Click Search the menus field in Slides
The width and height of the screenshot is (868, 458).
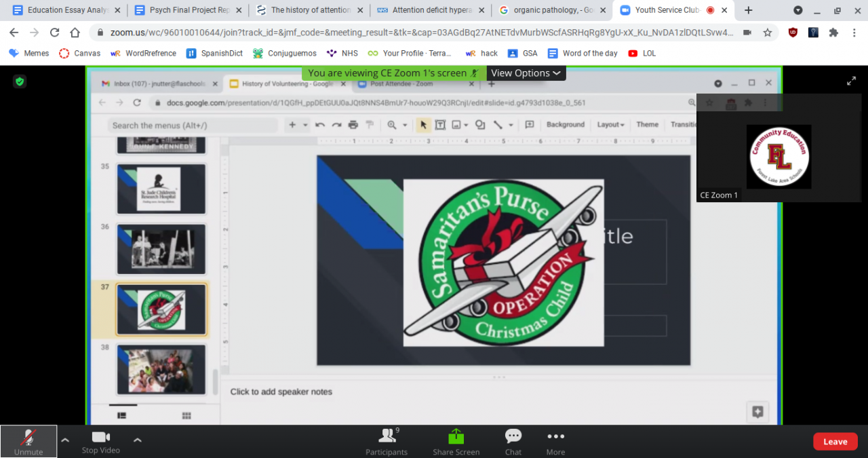(x=193, y=126)
